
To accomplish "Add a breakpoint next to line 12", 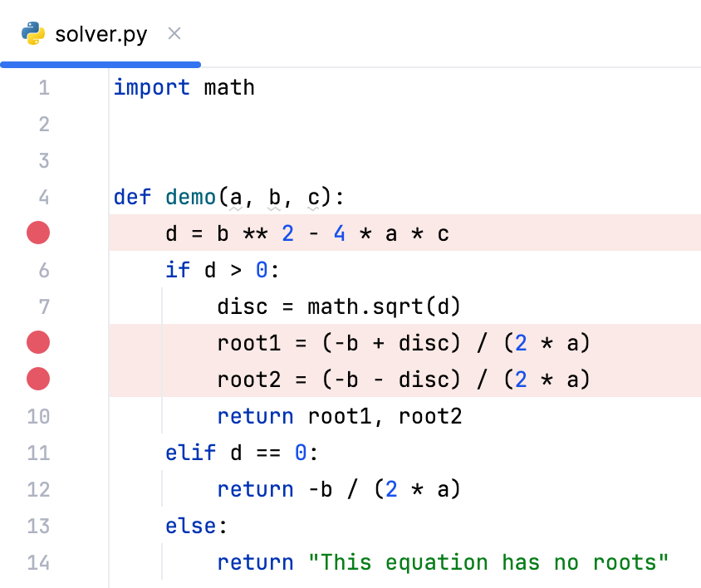I will point(37,489).
